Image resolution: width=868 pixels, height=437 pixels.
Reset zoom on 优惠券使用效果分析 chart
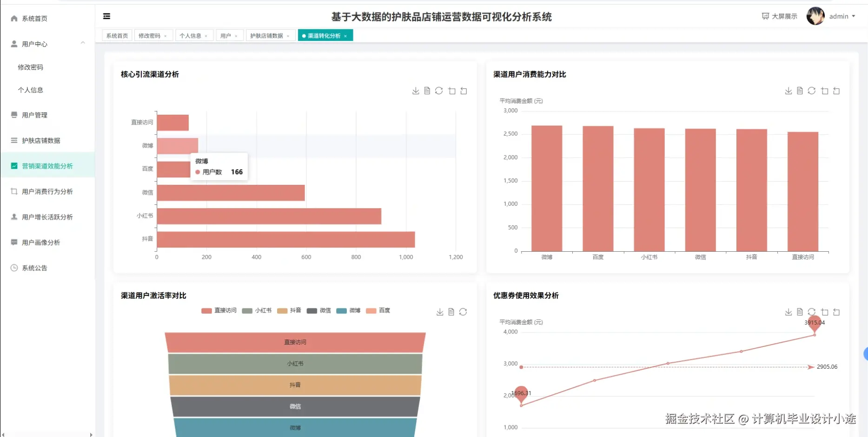tap(836, 312)
